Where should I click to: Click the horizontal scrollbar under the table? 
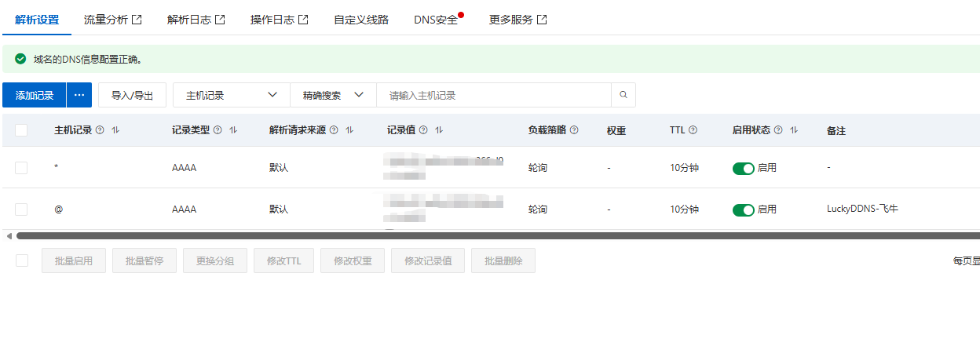[x=498, y=235]
